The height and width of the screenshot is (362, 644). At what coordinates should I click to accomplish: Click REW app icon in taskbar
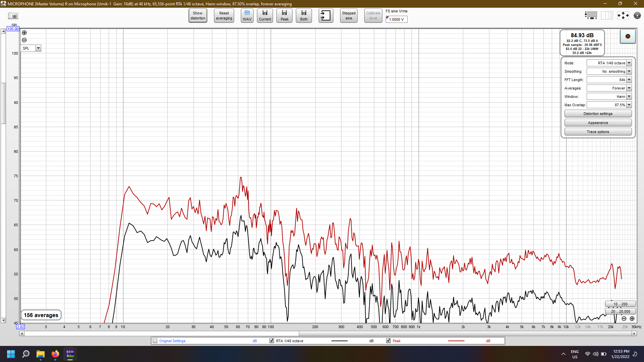tap(70, 354)
